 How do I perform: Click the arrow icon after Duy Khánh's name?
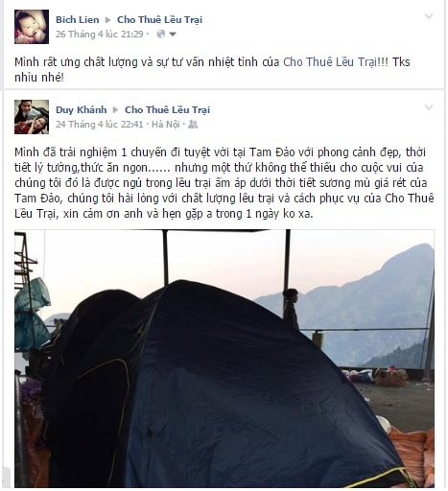(x=116, y=110)
